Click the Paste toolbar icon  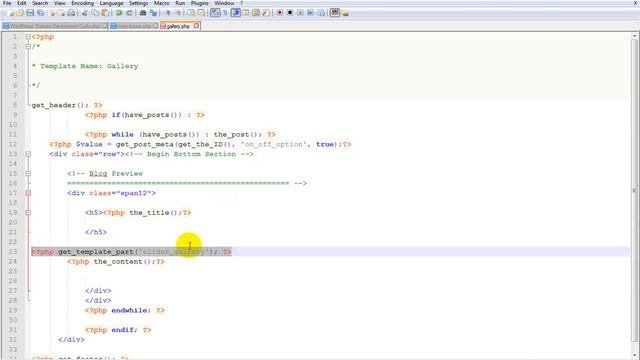(105, 13)
